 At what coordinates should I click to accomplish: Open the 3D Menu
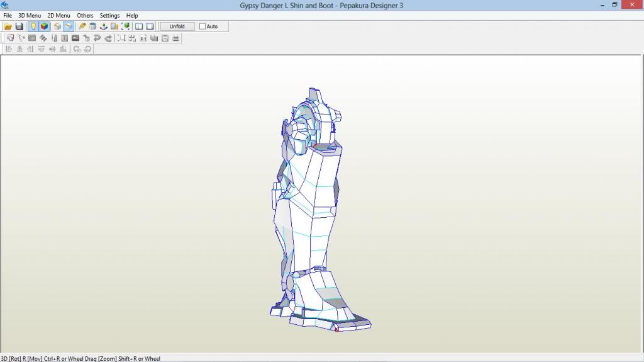[x=30, y=16]
